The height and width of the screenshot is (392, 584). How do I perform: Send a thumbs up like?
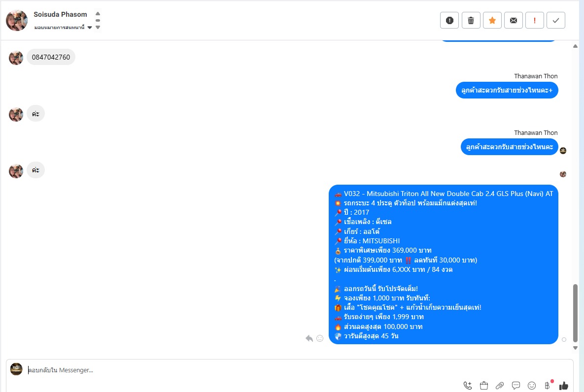563,386
